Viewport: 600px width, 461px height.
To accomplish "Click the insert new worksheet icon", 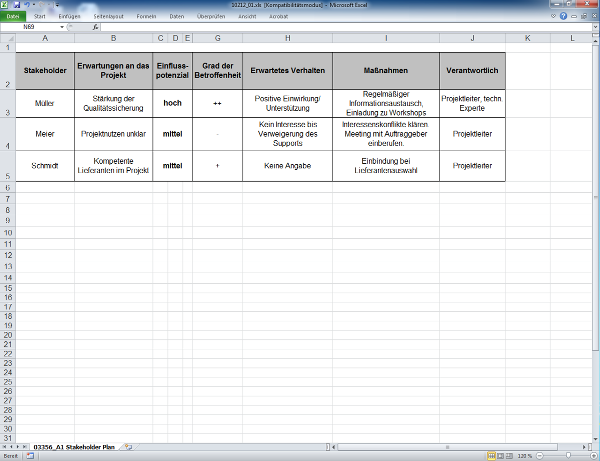I will pos(127,446).
